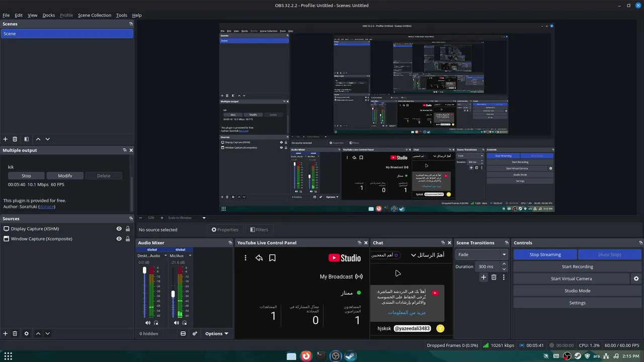644x362 pixels.
Task: Remove the selected source with the trash icon
Action: [15, 333]
